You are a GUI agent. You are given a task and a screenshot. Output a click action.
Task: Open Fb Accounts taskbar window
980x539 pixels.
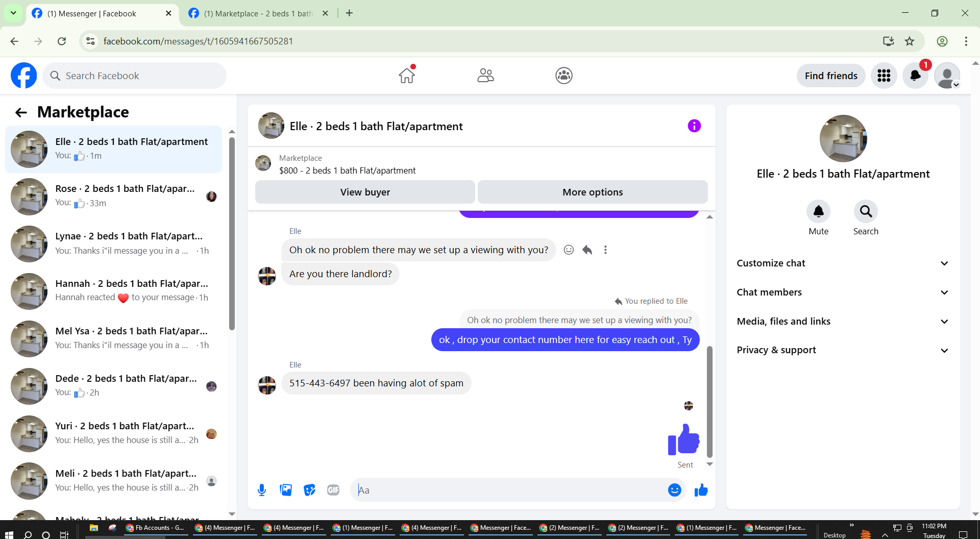pos(155,528)
